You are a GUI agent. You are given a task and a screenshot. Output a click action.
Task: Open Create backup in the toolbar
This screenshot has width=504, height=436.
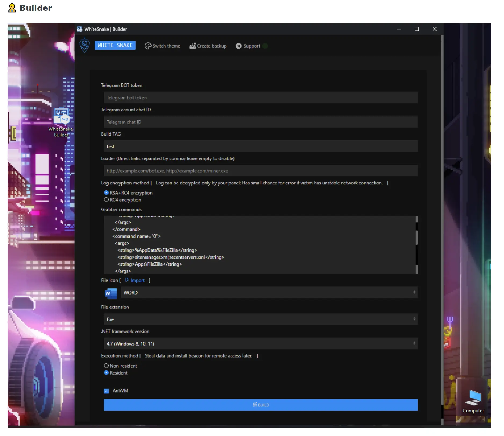pyautogui.click(x=208, y=46)
